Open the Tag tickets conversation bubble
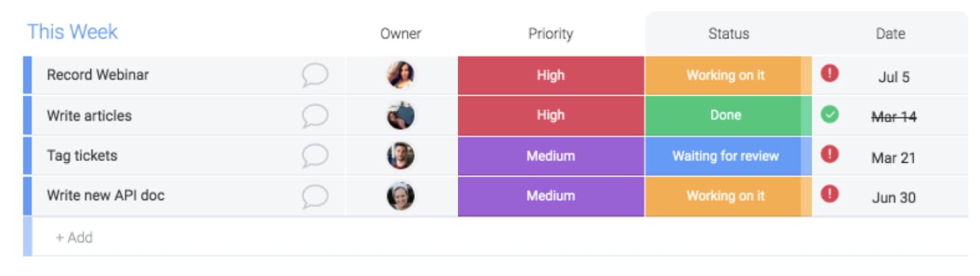 315,156
